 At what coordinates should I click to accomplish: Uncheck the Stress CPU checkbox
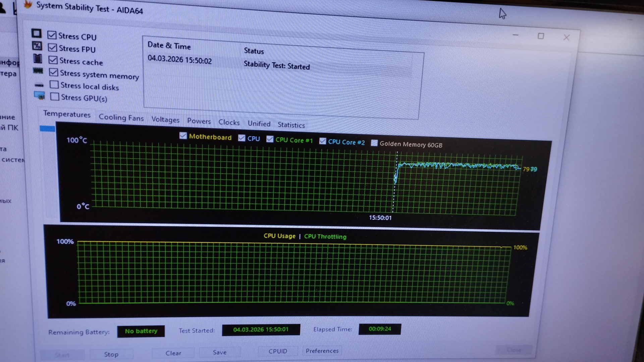(x=52, y=35)
